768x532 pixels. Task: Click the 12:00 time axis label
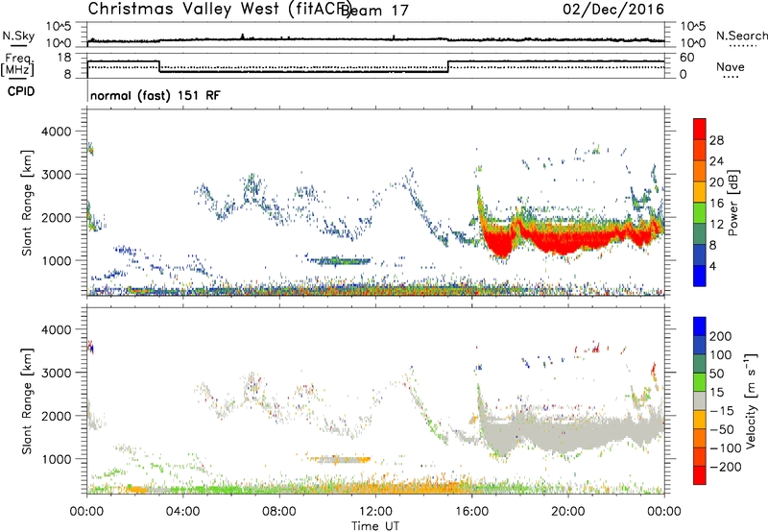coord(375,512)
